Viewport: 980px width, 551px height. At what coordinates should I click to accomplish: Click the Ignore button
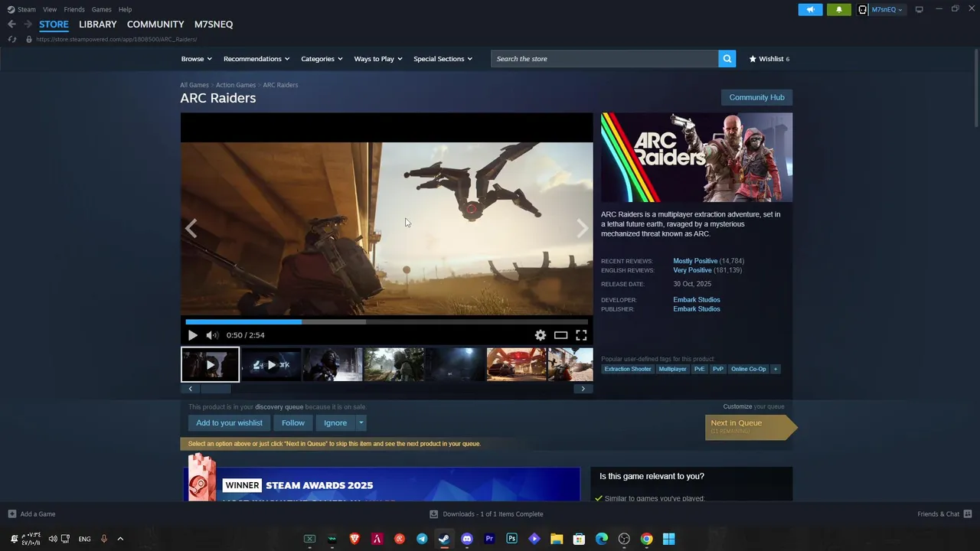tap(335, 423)
